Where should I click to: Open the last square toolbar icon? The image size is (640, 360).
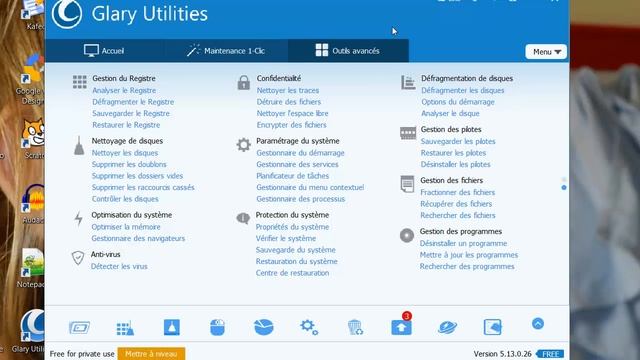pos(492,327)
